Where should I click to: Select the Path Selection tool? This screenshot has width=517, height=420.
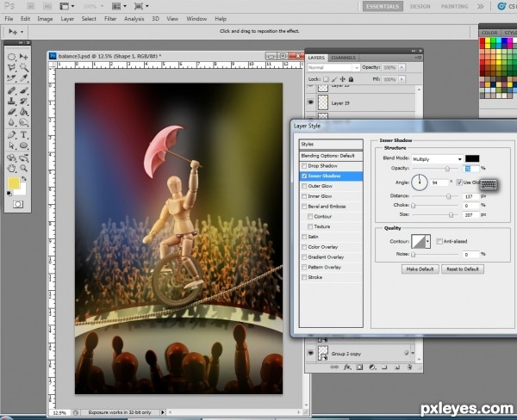[11, 145]
